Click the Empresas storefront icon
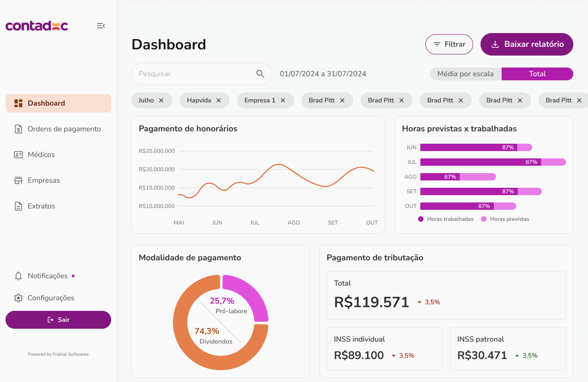 [18, 180]
